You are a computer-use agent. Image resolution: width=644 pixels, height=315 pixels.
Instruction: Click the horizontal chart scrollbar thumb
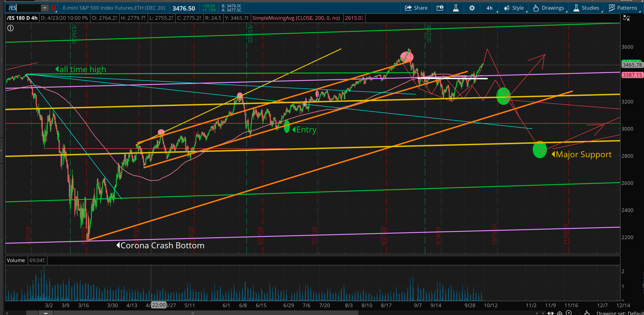pos(193,313)
